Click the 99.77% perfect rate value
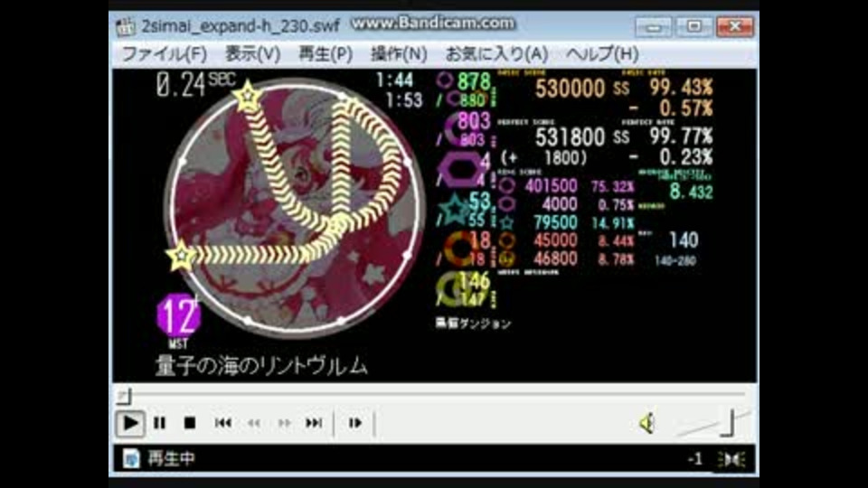This screenshot has width=868, height=488. pos(681,136)
